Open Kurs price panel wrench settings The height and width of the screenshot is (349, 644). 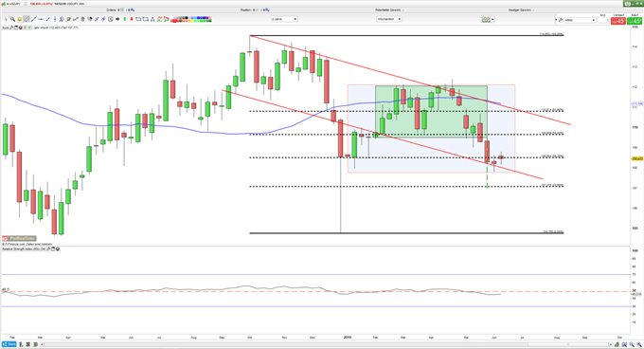click(x=11, y=28)
